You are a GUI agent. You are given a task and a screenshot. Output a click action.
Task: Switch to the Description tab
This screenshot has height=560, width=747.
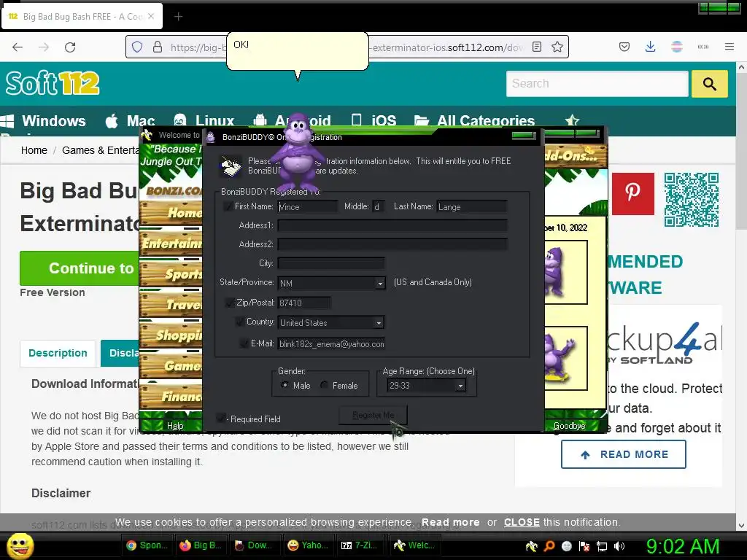58,353
